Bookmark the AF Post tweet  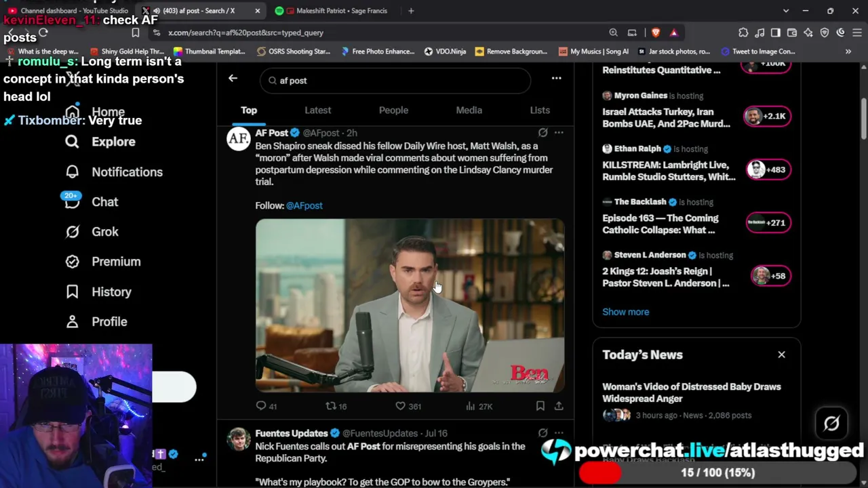540,406
